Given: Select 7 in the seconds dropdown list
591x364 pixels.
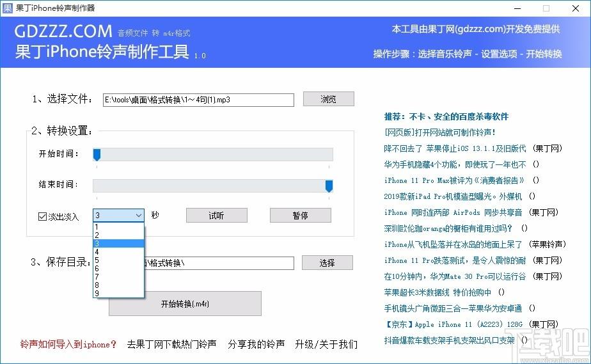Looking at the screenshot, I should pos(118,276).
